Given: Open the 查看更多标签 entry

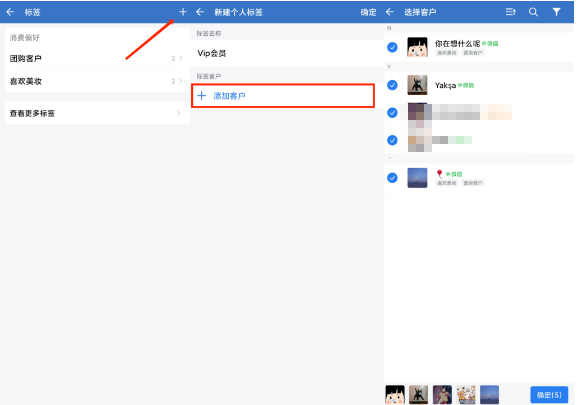Looking at the screenshot, I should [x=97, y=113].
